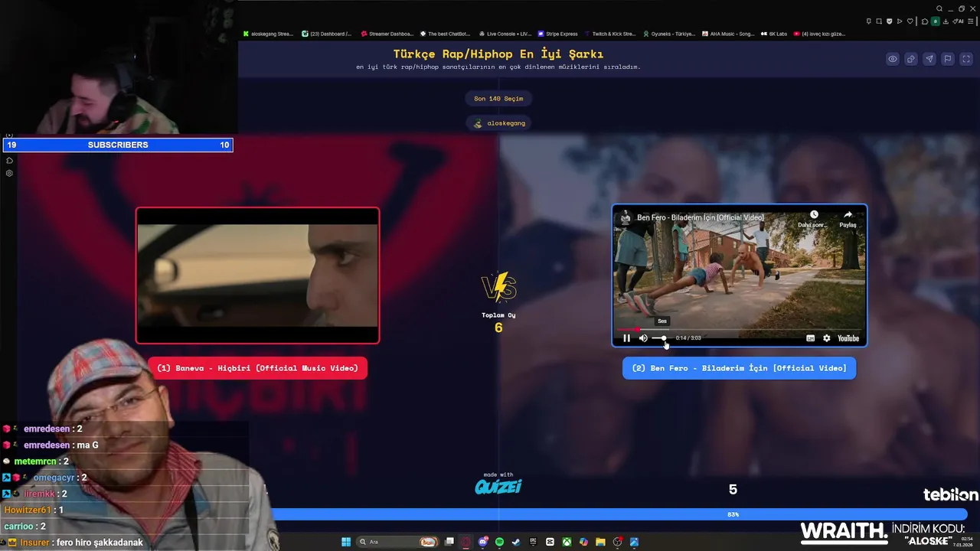
Task: Click the heart favorites icon in browser toolbar
Action: pyautogui.click(x=910, y=21)
